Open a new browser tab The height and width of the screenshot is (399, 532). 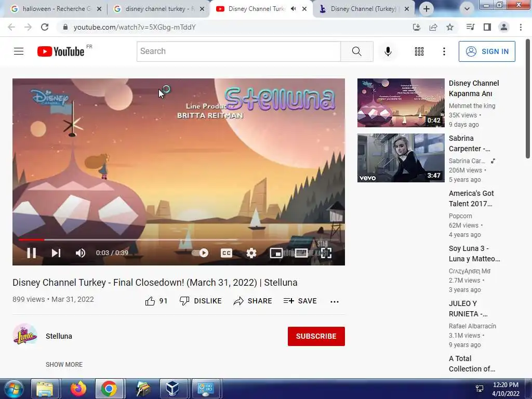tap(427, 9)
